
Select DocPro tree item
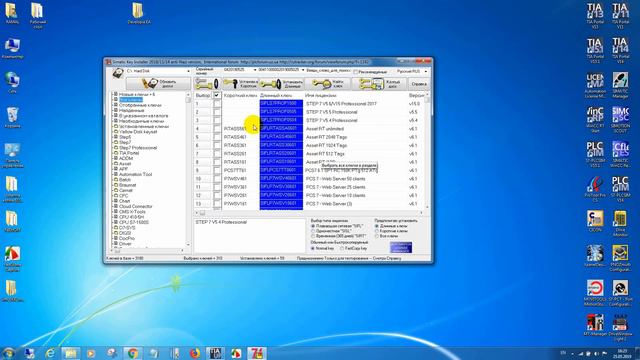(127, 238)
